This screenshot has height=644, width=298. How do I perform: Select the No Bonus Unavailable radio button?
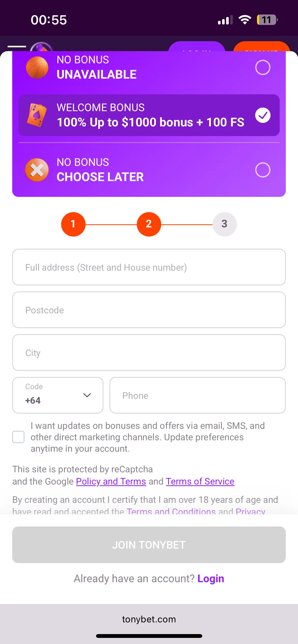click(x=263, y=67)
